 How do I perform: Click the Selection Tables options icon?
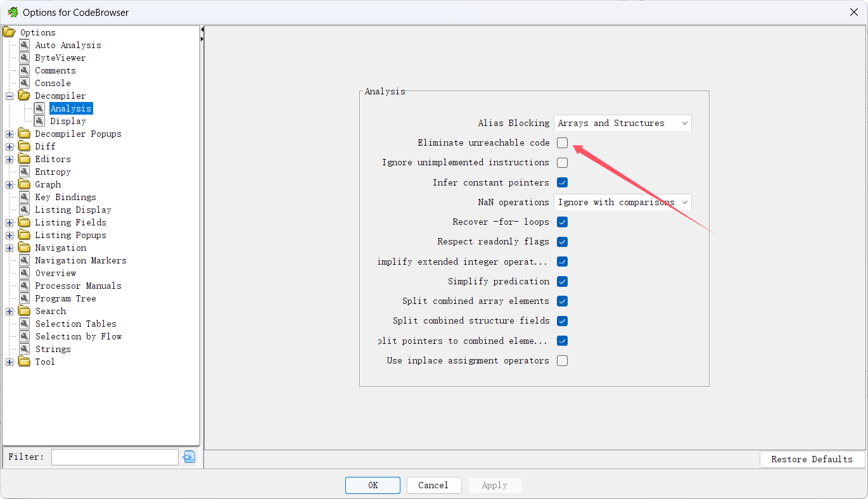pos(24,324)
